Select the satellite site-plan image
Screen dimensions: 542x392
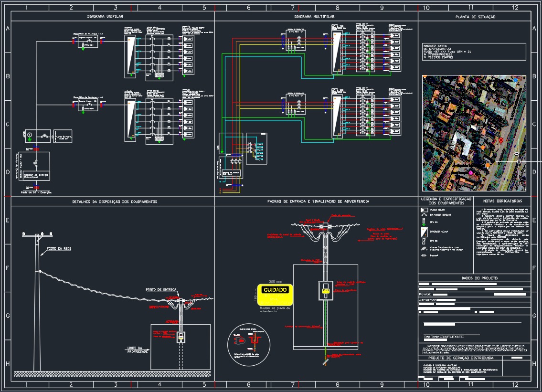[x=474, y=133]
